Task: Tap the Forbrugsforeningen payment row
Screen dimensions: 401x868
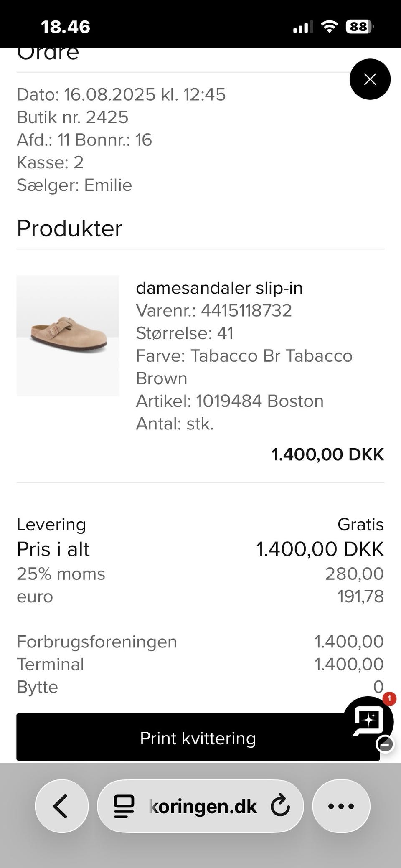Action: tap(200, 642)
